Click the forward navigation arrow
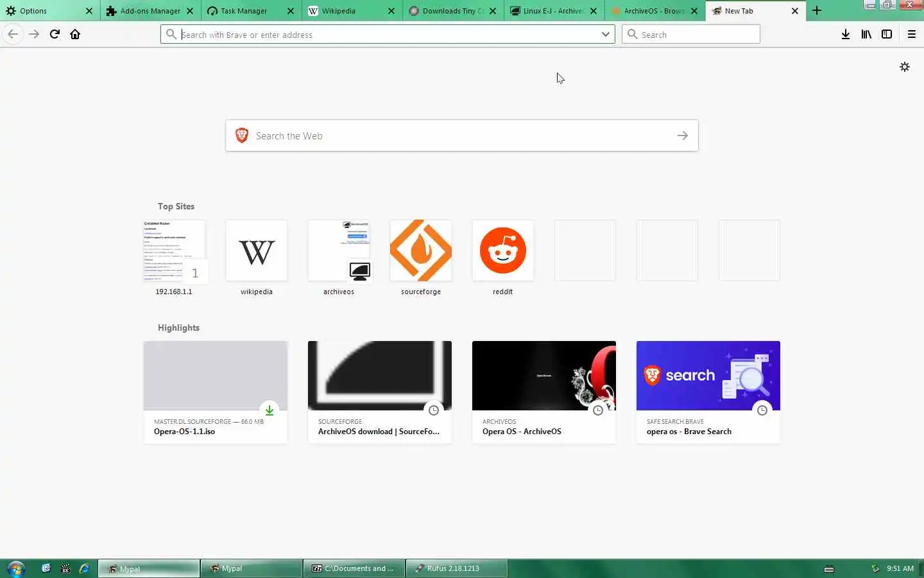This screenshot has height=578, width=924. click(34, 34)
